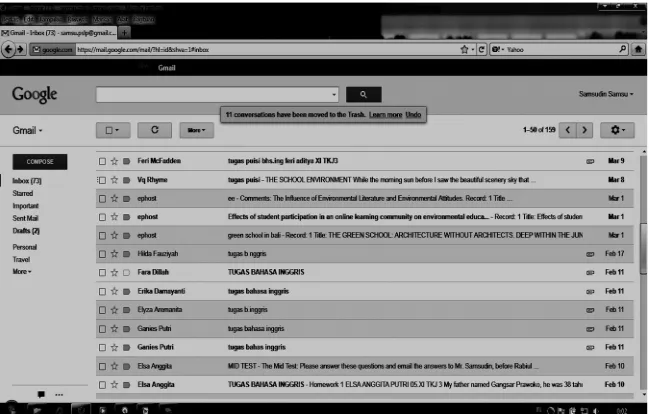The width and height of the screenshot is (650, 414).
Task: Tick checkbox for ephost green school in bali email
Action: pyautogui.click(x=102, y=235)
